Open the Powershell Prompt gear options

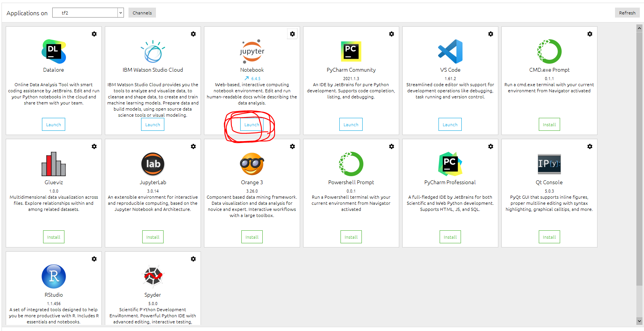click(392, 146)
